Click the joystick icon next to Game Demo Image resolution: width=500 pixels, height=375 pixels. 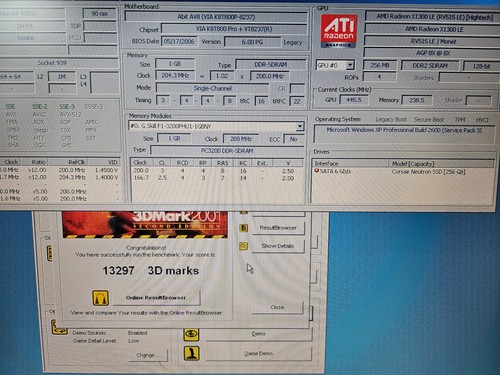pyautogui.click(x=191, y=353)
